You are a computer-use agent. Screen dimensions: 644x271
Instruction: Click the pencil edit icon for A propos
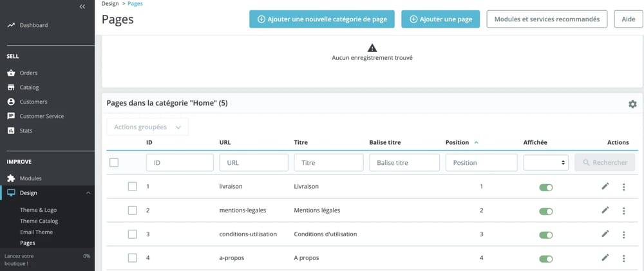(605, 258)
